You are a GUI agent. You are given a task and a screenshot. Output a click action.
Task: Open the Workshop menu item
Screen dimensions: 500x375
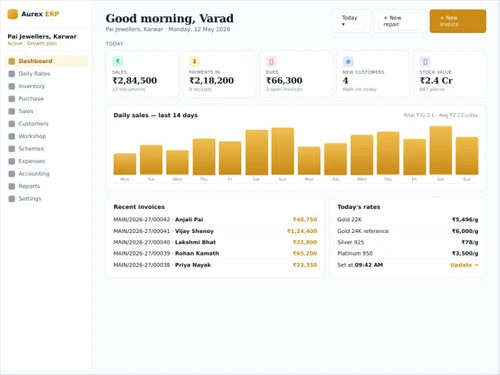[x=46, y=136]
